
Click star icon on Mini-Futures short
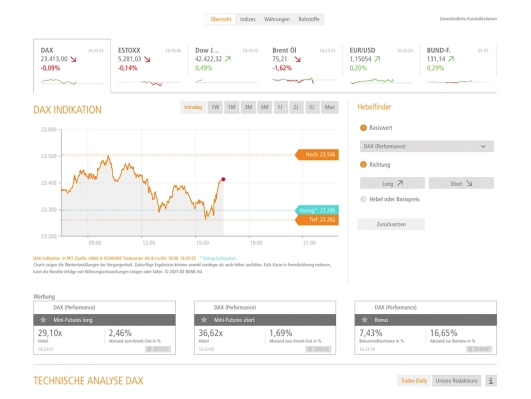coord(204,320)
